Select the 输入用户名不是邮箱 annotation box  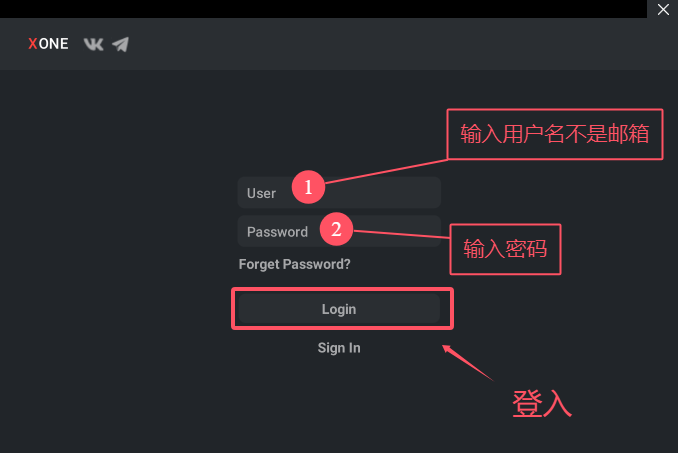click(x=553, y=135)
